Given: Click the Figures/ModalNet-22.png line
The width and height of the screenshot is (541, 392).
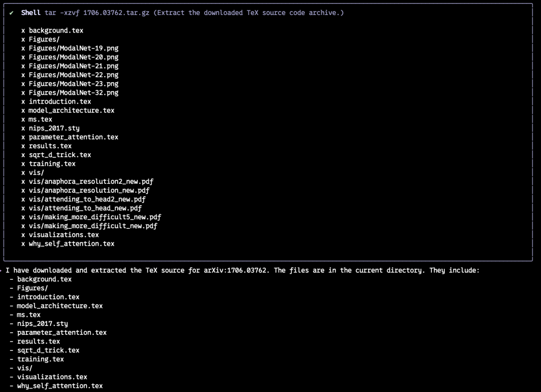Looking at the screenshot, I should click(70, 75).
